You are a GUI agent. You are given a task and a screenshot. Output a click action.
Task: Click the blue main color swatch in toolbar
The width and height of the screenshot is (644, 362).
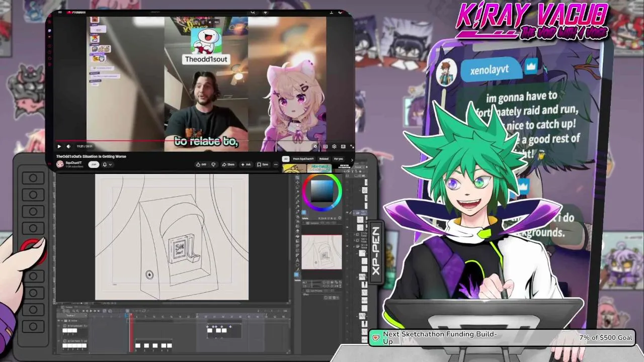(296, 275)
